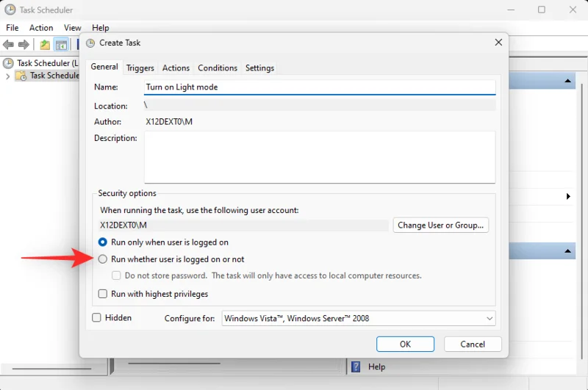The image size is (588, 390).
Task: Click the Task Scheduler title bar clock icon
Action: 10,10
